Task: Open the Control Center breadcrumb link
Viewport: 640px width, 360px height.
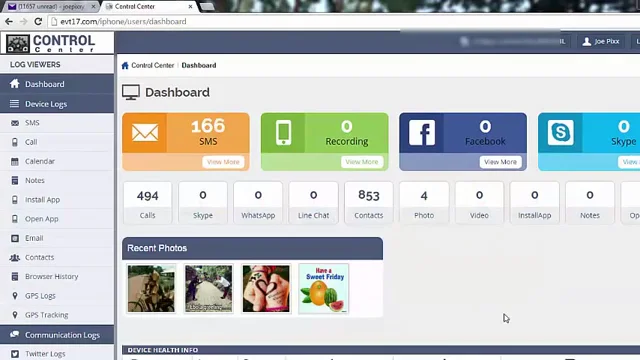Action: pyautogui.click(x=153, y=65)
